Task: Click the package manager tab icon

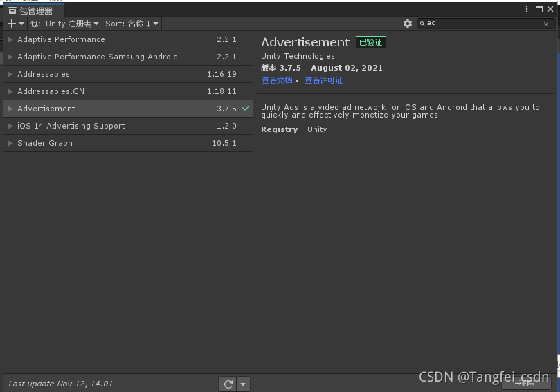Action: [x=12, y=11]
